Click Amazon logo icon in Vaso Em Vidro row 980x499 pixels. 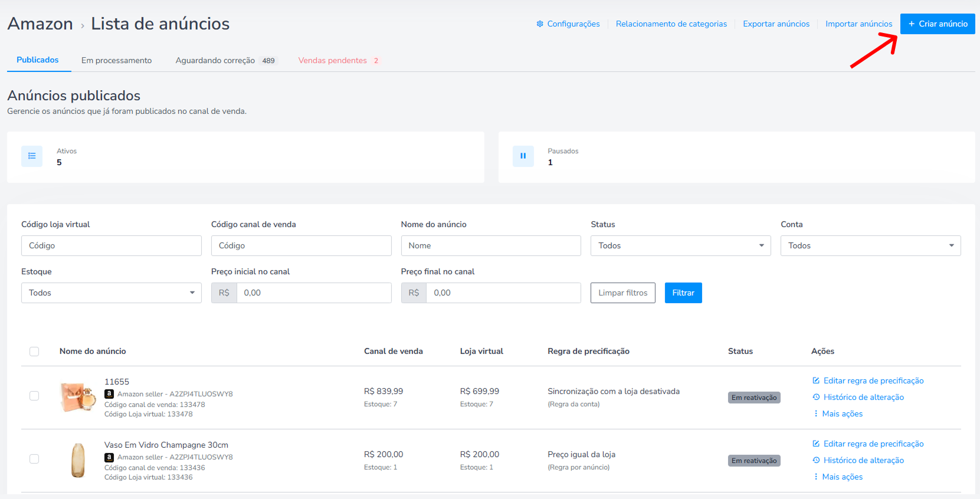(x=109, y=457)
